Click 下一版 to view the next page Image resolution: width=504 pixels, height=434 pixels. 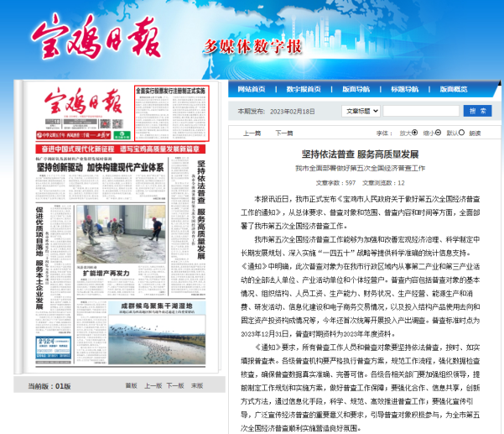174,386
